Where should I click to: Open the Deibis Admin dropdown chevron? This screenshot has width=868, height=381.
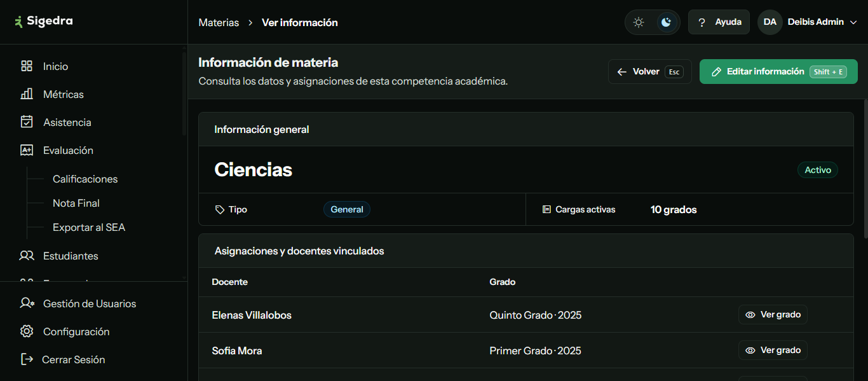pyautogui.click(x=853, y=22)
